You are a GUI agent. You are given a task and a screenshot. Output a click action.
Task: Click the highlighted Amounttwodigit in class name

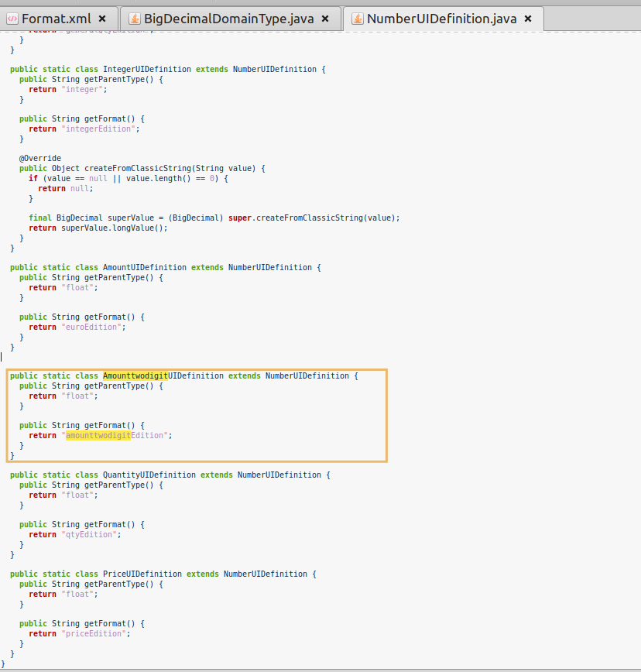[x=135, y=375]
